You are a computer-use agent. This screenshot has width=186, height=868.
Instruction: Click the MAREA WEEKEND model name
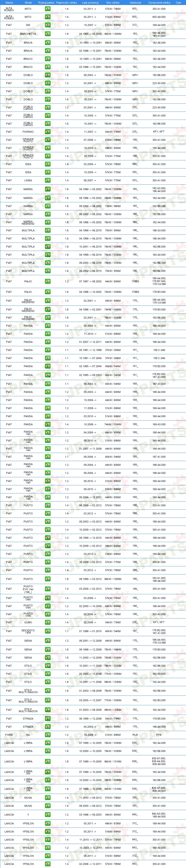pos(28,222)
